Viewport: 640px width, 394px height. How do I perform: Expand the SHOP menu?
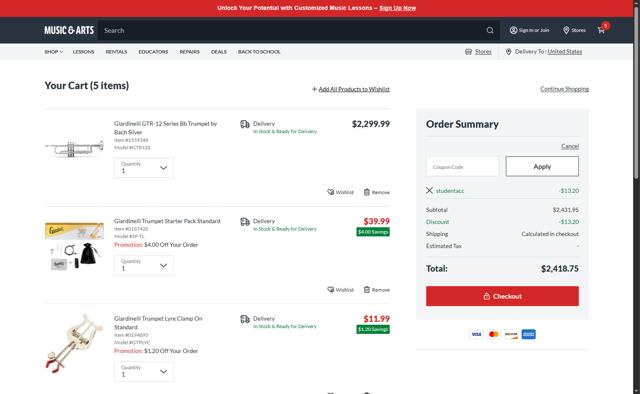53,52
